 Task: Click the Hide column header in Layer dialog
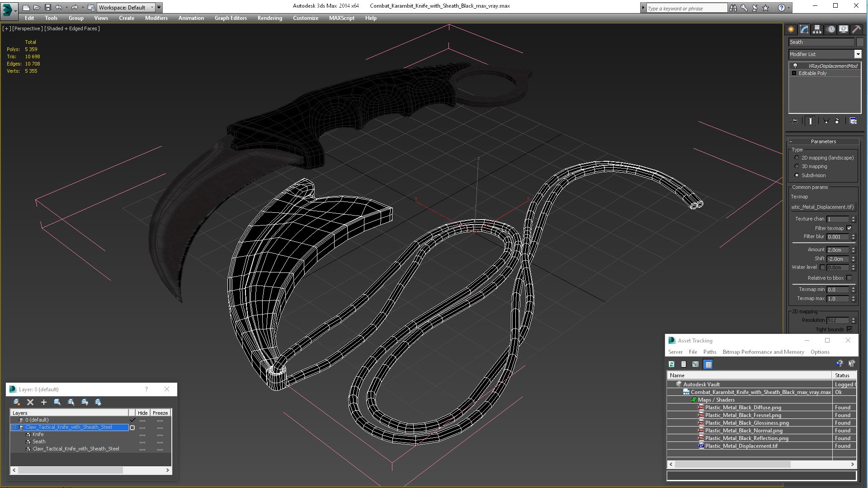(x=142, y=413)
